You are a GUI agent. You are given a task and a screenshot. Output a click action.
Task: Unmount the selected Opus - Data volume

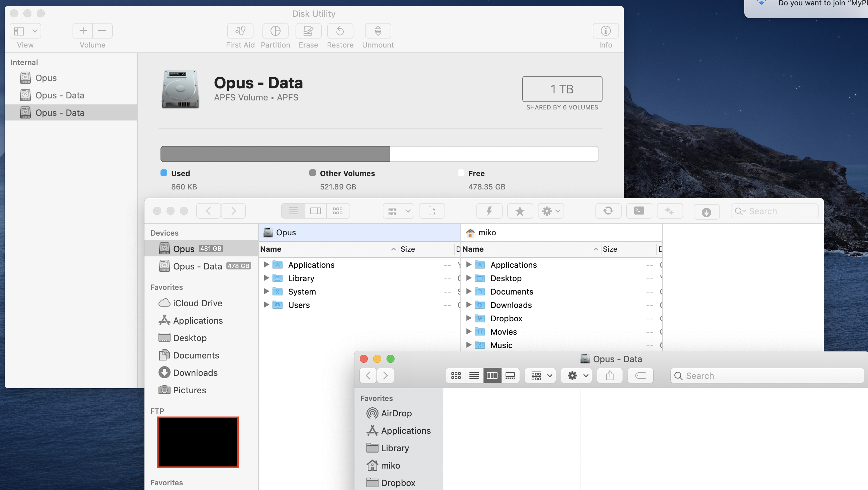(x=378, y=31)
